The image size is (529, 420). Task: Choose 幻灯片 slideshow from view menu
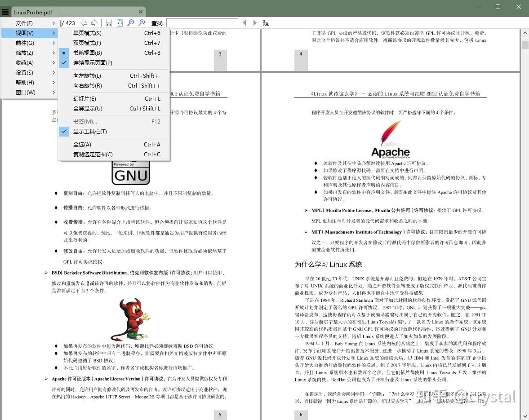click(x=85, y=98)
